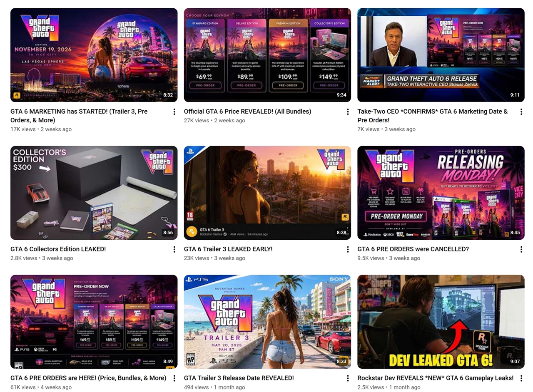This screenshot has width=533, height=392.
Task: Open menu for GTA Trailer 3 Release Date REVEALED
Action: (348, 378)
